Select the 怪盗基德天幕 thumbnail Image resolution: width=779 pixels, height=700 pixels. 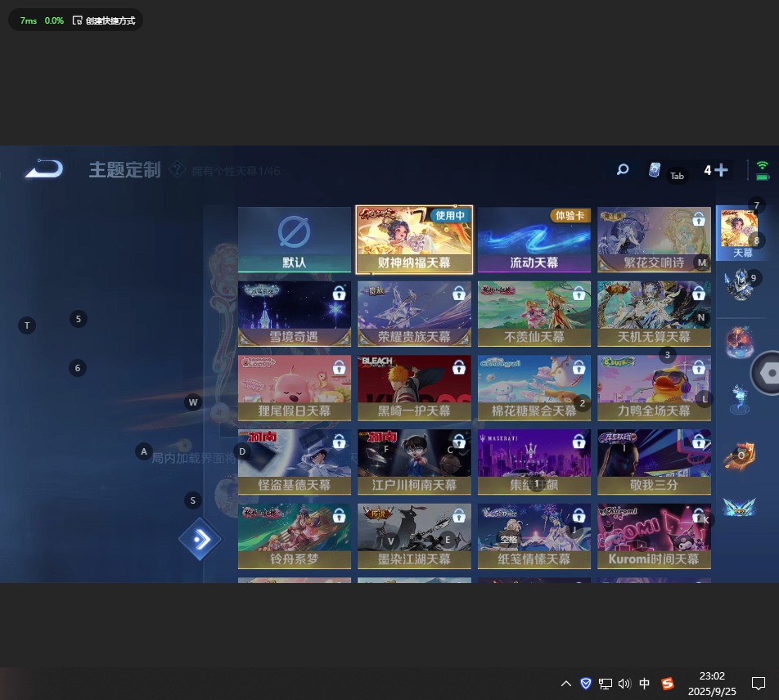[295, 462]
